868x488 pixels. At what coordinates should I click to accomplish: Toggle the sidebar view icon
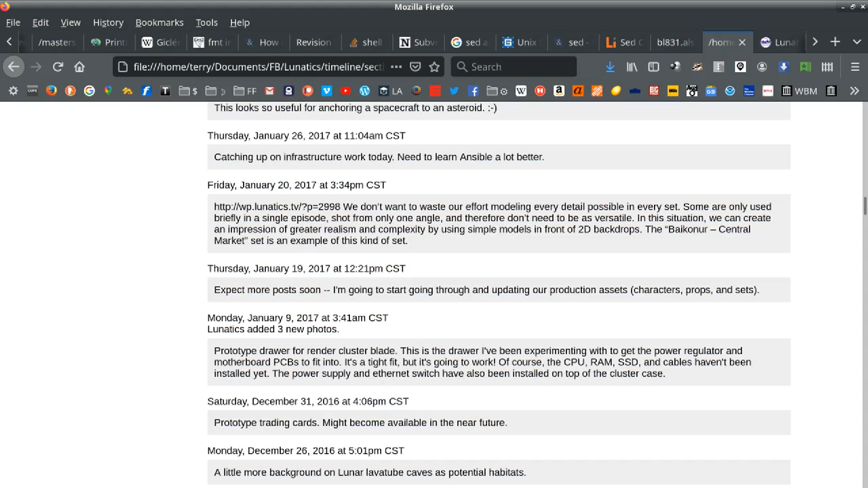(x=653, y=67)
